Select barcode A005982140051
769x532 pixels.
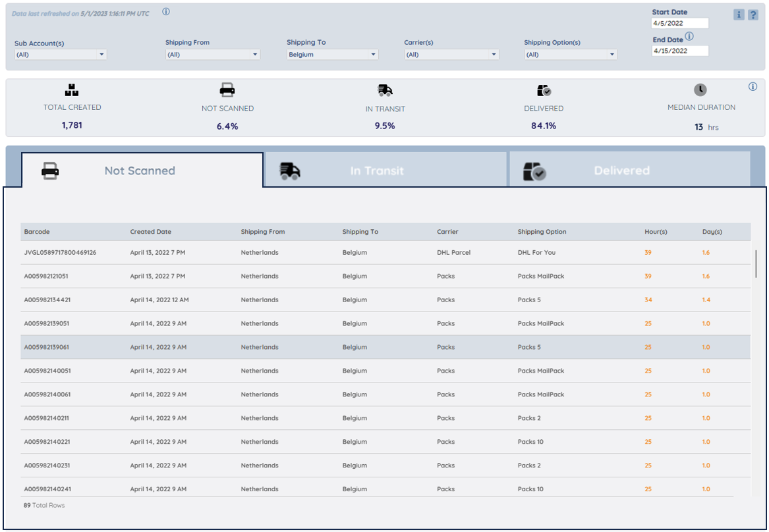pos(47,371)
